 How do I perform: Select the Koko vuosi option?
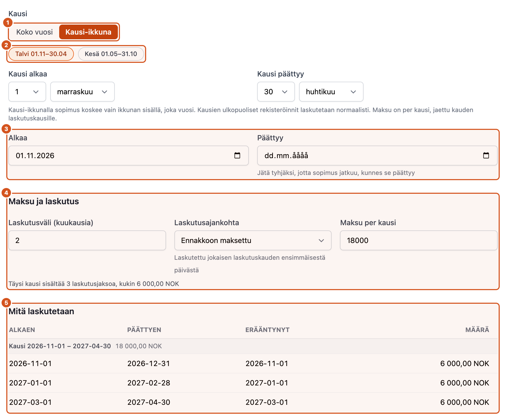tap(35, 32)
